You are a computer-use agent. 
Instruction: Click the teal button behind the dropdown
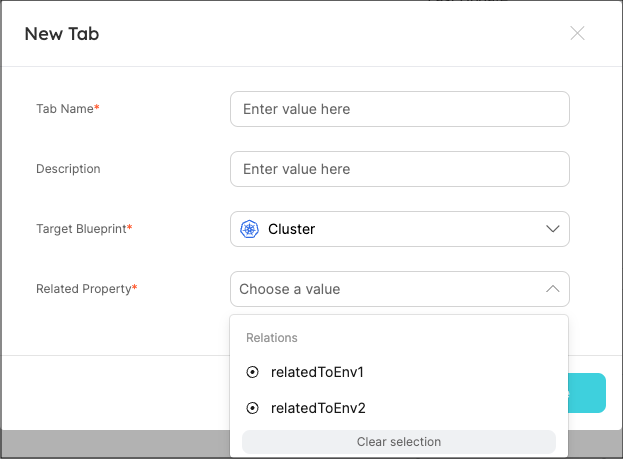pos(587,393)
